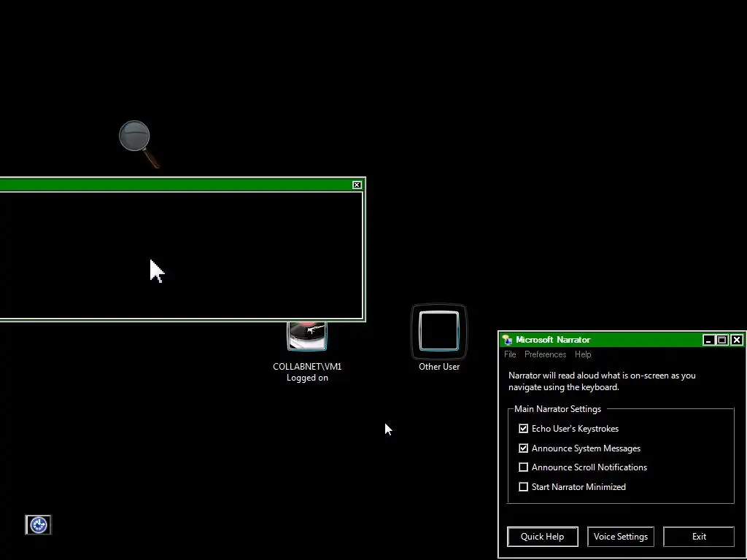Open the Narrator File menu
Image resolution: width=747 pixels, height=560 pixels.
click(x=510, y=354)
